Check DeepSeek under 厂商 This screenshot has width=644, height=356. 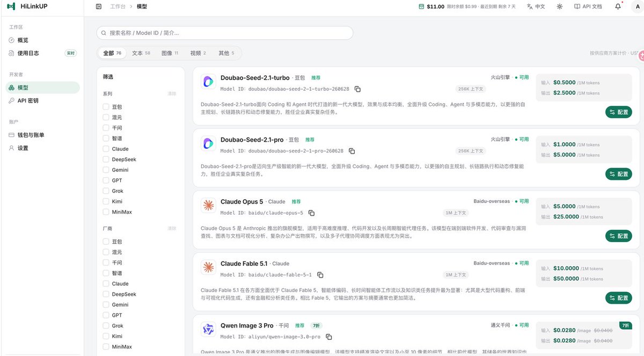(x=106, y=294)
